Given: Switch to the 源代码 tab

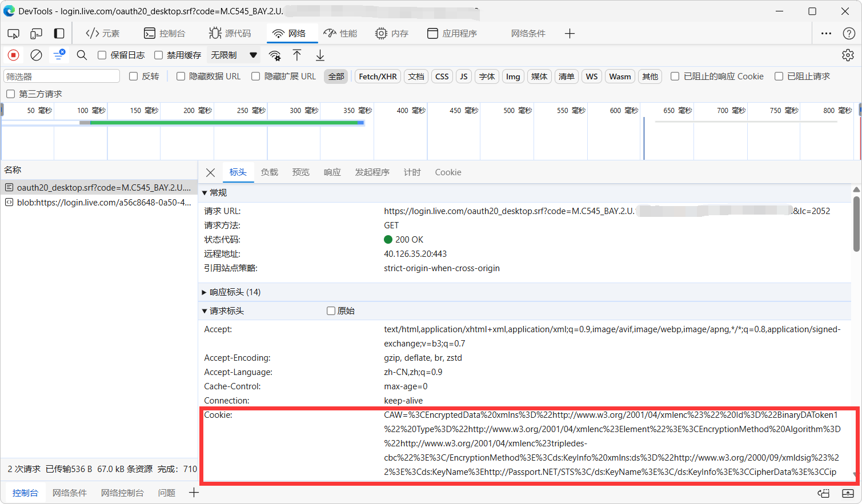Looking at the screenshot, I should pos(230,34).
